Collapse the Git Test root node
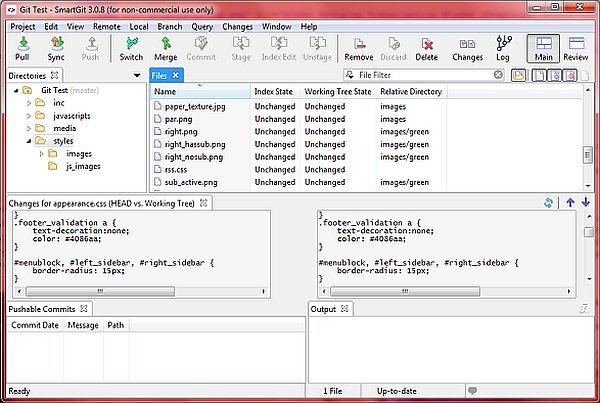The image size is (600, 403). tap(16, 91)
